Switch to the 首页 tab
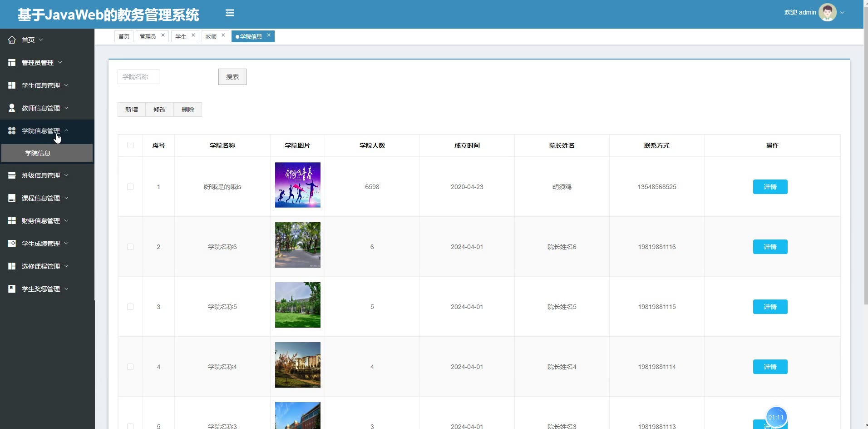Image resolution: width=868 pixels, height=429 pixels. pos(124,36)
